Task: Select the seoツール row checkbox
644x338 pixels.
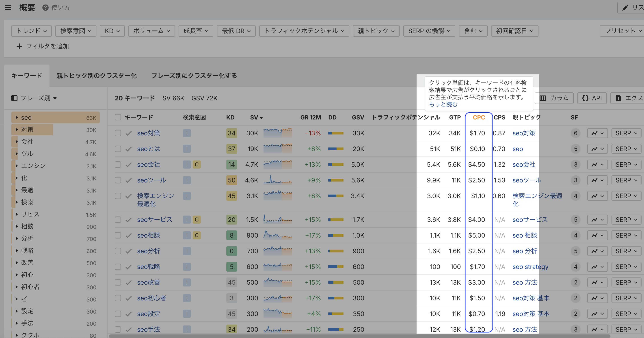Action: pos(118,180)
